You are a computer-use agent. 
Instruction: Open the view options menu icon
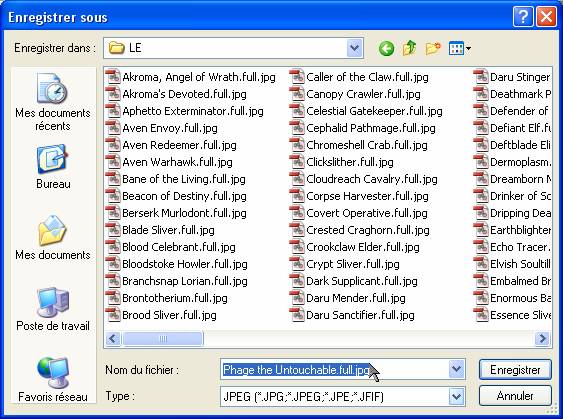coord(460,48)
